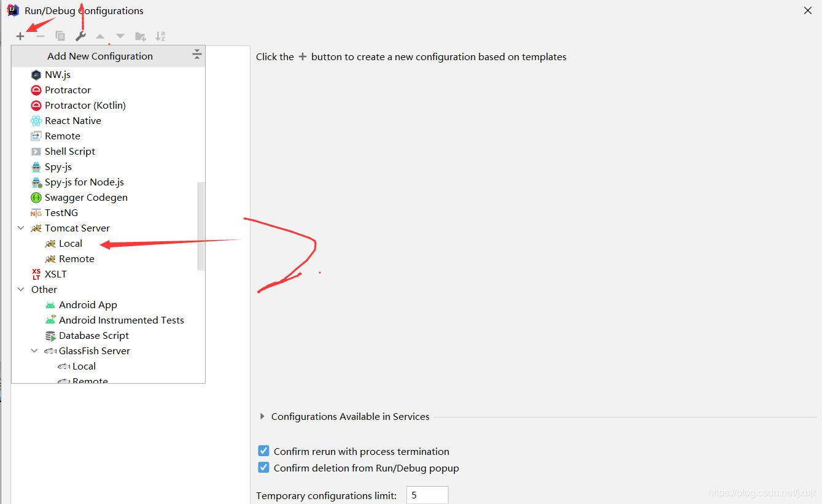Click the Copy Configuration icon
This screenshot has width=822, height=504.
click(x=60, y=36)
